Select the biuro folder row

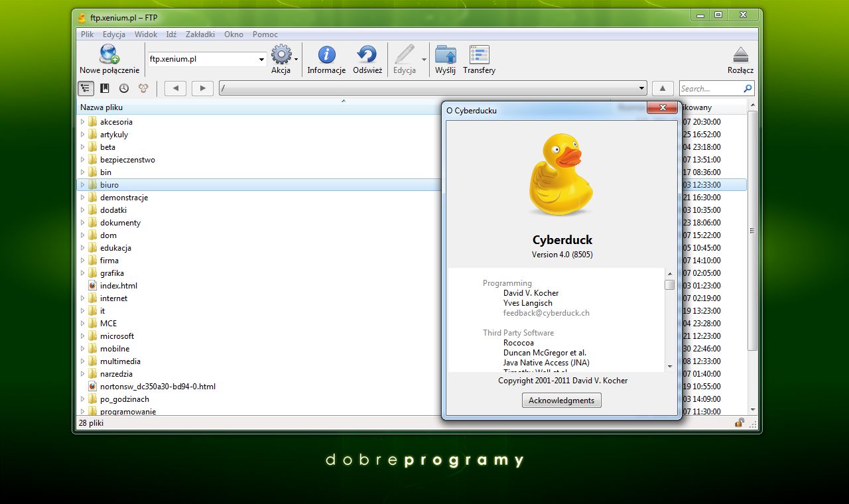point(411,185)
